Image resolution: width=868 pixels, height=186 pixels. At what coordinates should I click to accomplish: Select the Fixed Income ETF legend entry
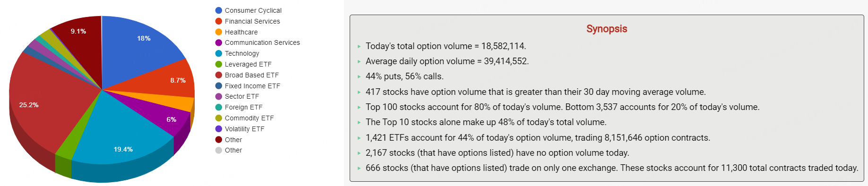(x=248, y=86)
